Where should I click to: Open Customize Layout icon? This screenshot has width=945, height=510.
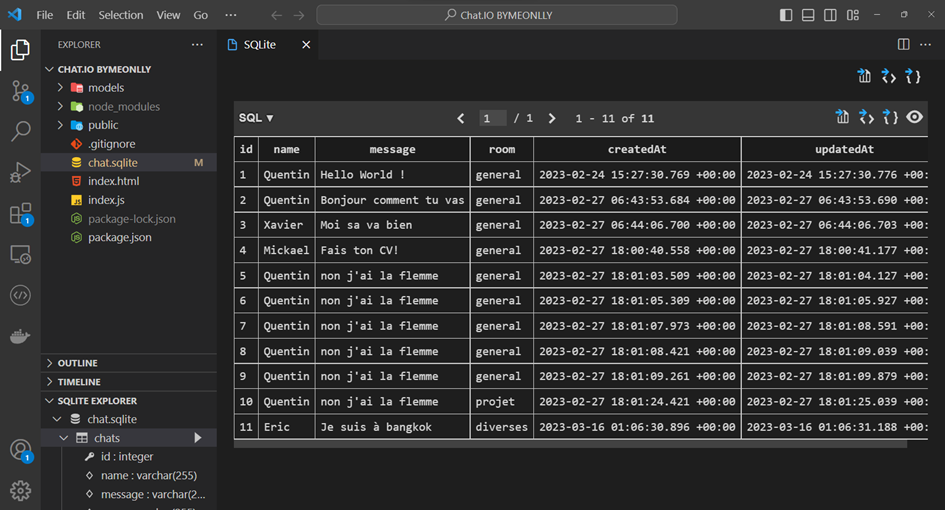click(x=853, y=15)
